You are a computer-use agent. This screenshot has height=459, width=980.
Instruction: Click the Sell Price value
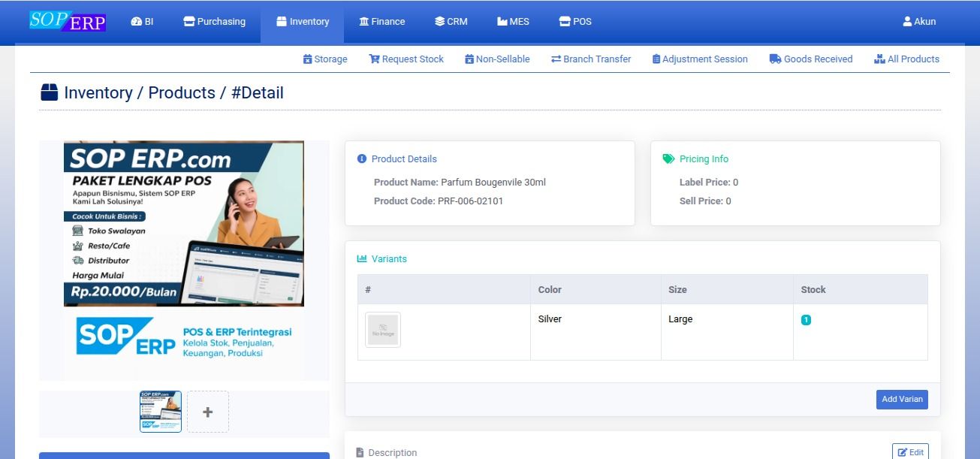pos(728,201)
